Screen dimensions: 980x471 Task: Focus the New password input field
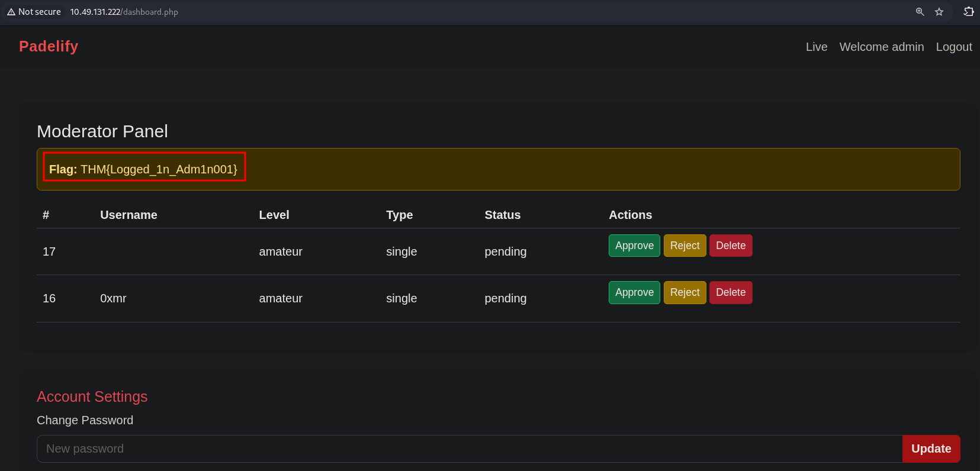[x=469, y=449]
